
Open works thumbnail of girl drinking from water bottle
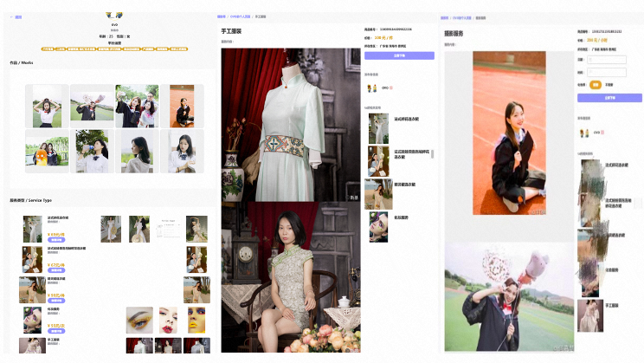point(92,151)
